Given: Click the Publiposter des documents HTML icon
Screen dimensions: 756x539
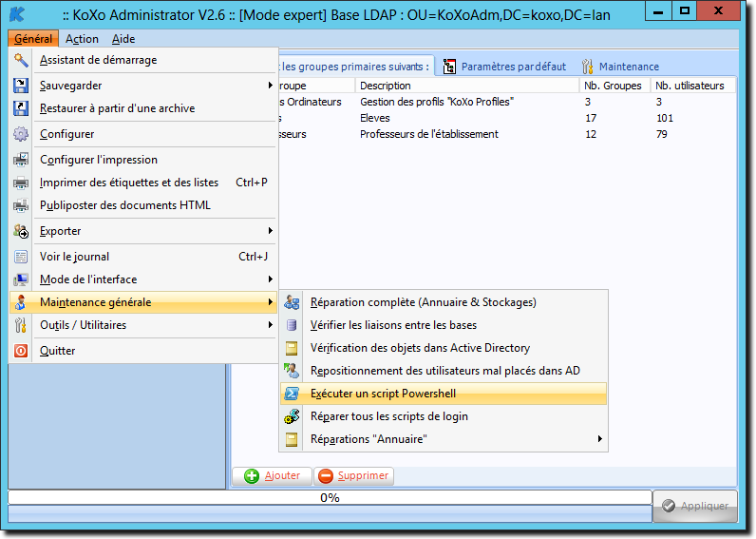Looking at the screenshot, I should click(21, 205).
